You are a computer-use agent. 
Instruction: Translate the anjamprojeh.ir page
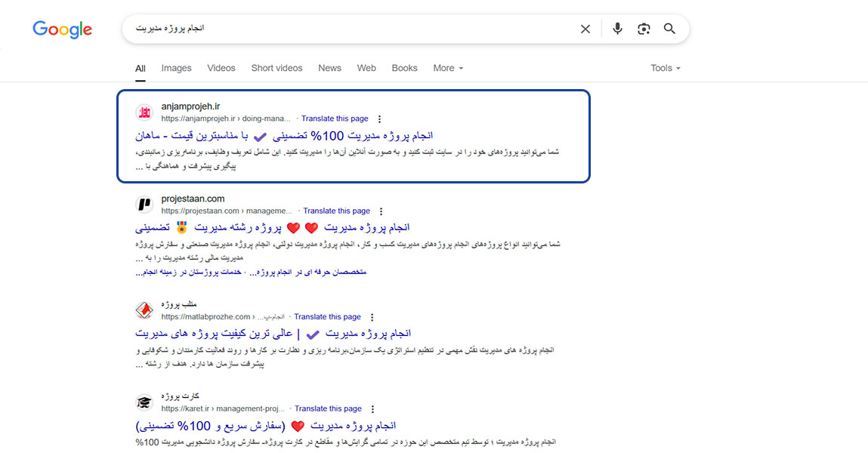pyautogui.click(x=335, y=119)
